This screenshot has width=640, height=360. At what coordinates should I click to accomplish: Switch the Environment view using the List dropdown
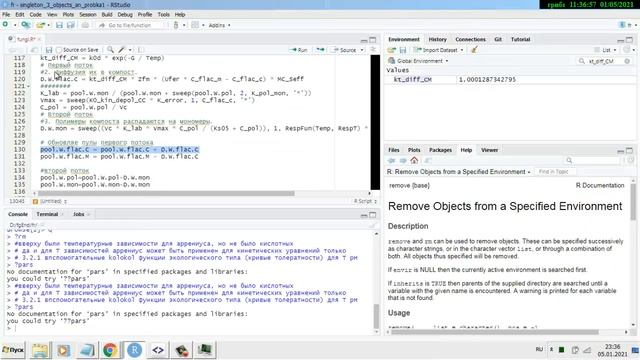click(606, 50)
